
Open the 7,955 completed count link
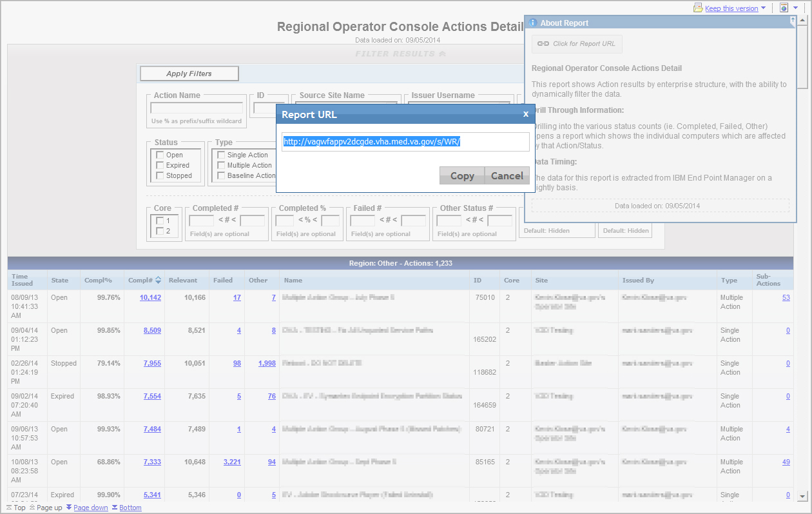[152, 363]
